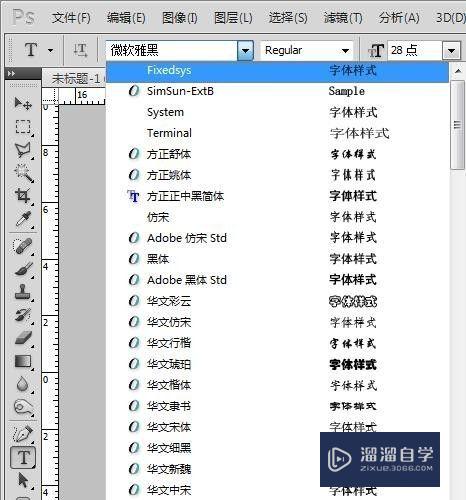Click the Photoshop Ps logo icon
The height and width of the screenshot is (500, 466).
23,17
